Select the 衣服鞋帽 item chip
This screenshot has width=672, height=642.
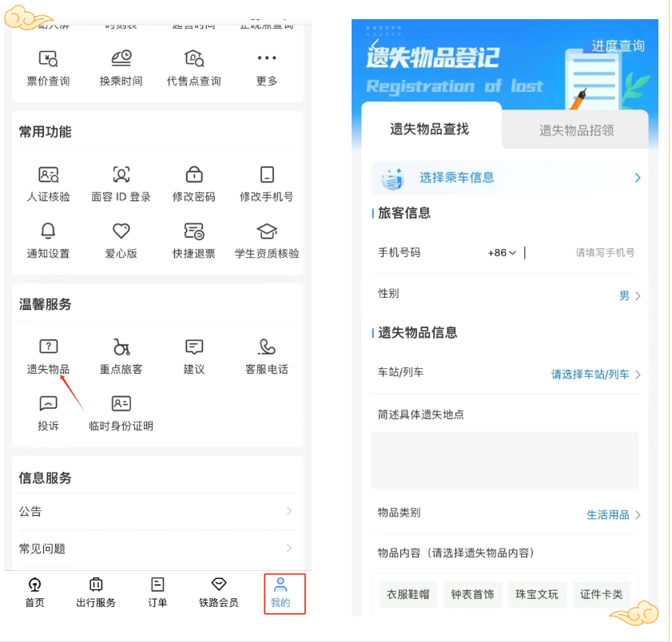pyautogui.click(x=408, y=594)
